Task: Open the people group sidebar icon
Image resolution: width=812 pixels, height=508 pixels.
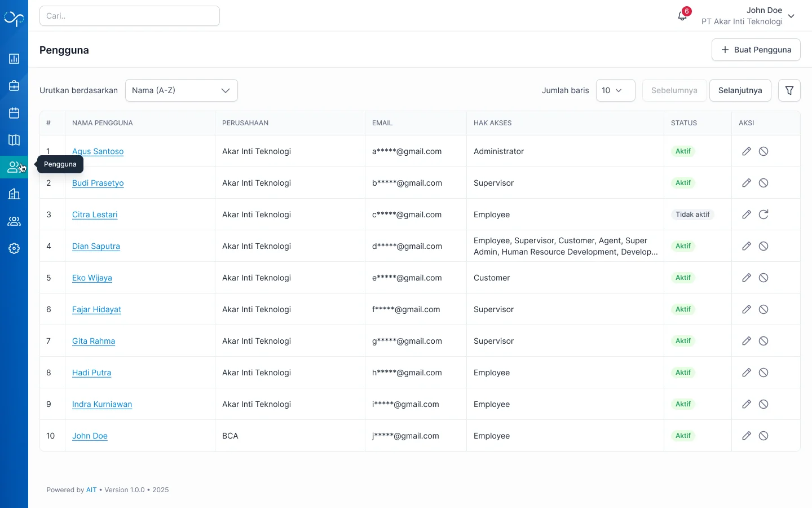Action: pos(14,221)
